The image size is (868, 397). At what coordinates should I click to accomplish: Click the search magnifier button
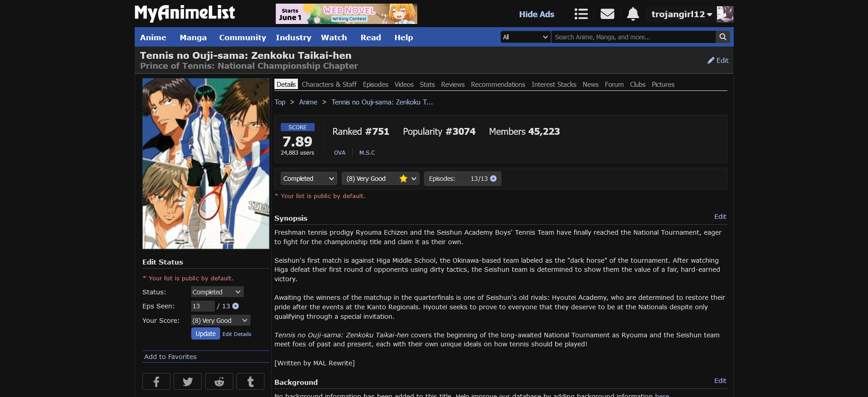[x=723, y=37]
